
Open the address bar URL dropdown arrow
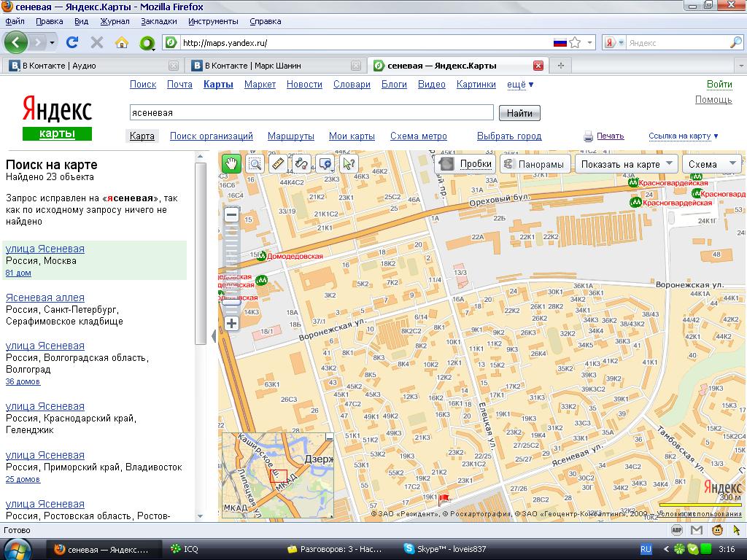coord(589,42)
